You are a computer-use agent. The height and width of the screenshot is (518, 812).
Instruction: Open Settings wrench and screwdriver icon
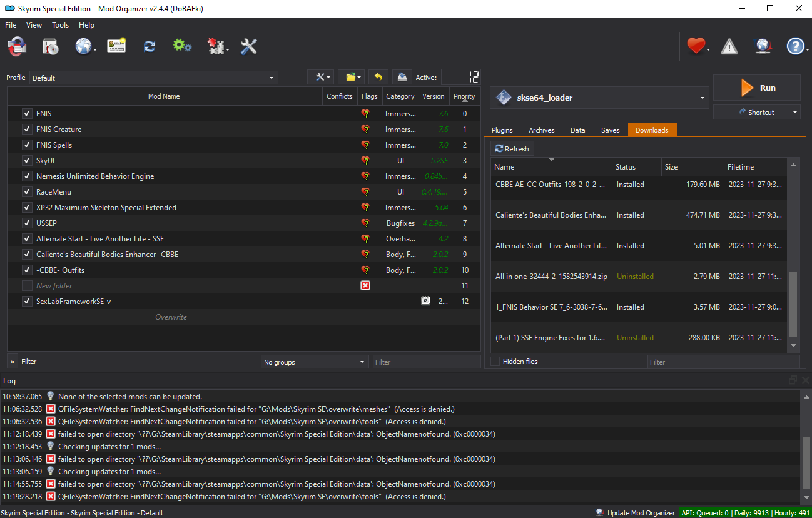click(249, 46)
